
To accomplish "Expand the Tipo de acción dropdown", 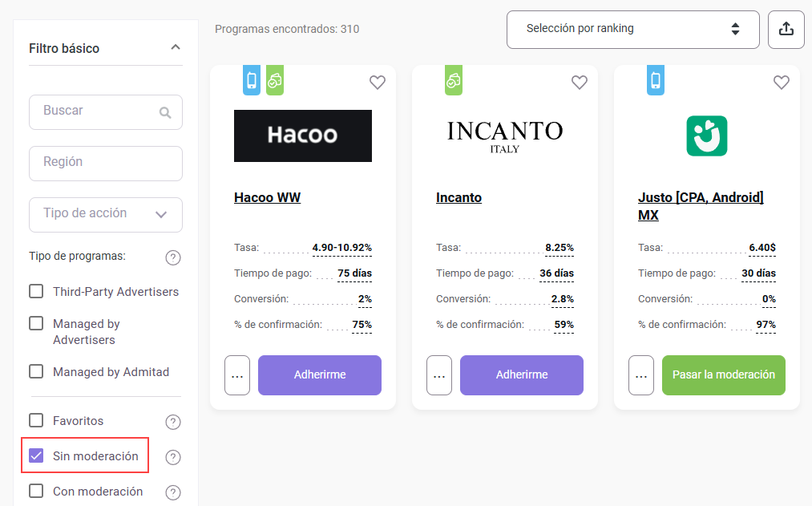I will [106, 214].
